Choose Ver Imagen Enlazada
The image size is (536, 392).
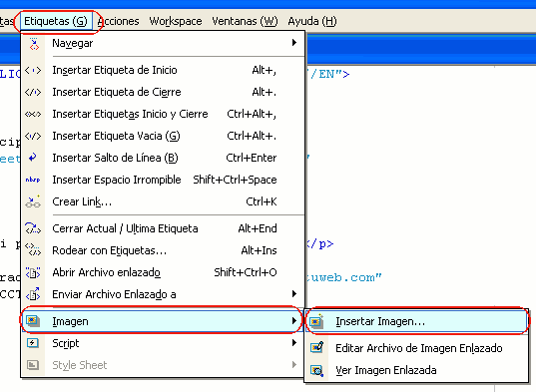(416, 370)
